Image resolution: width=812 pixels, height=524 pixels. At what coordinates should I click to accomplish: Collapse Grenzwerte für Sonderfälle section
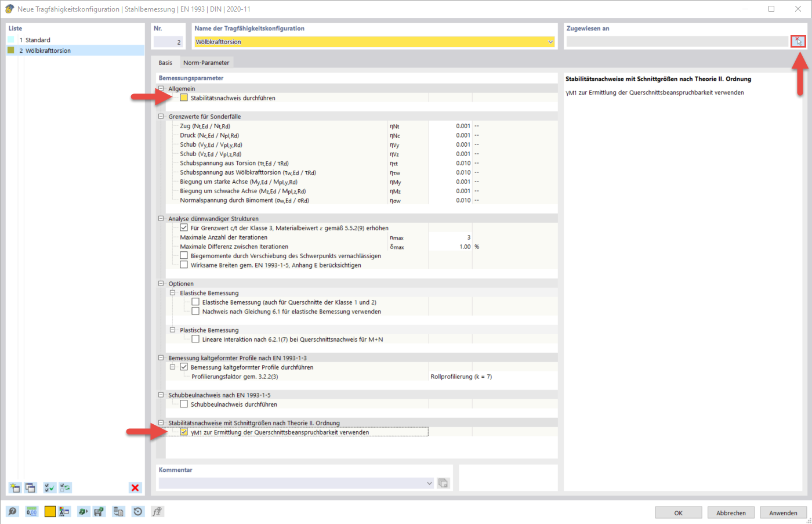click(x=161, y=117)
